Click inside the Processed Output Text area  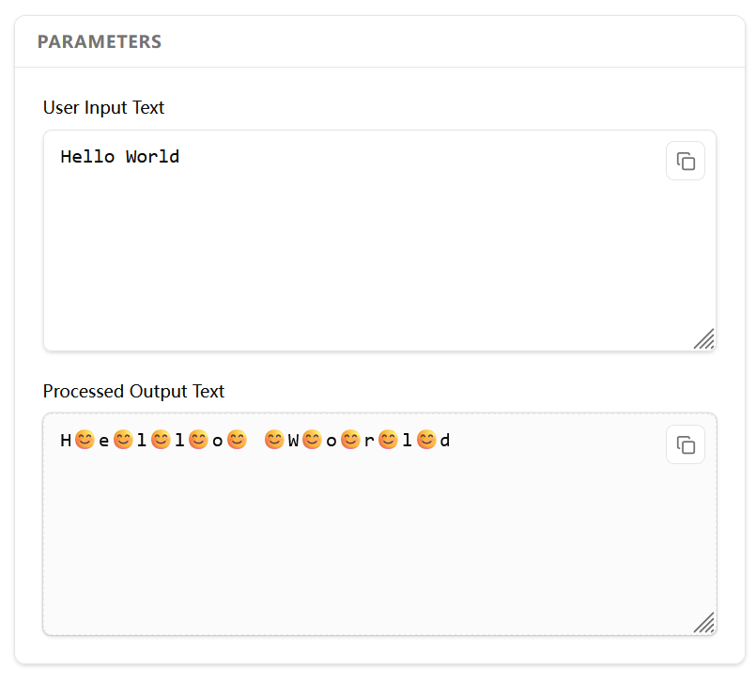pos(357,536)
